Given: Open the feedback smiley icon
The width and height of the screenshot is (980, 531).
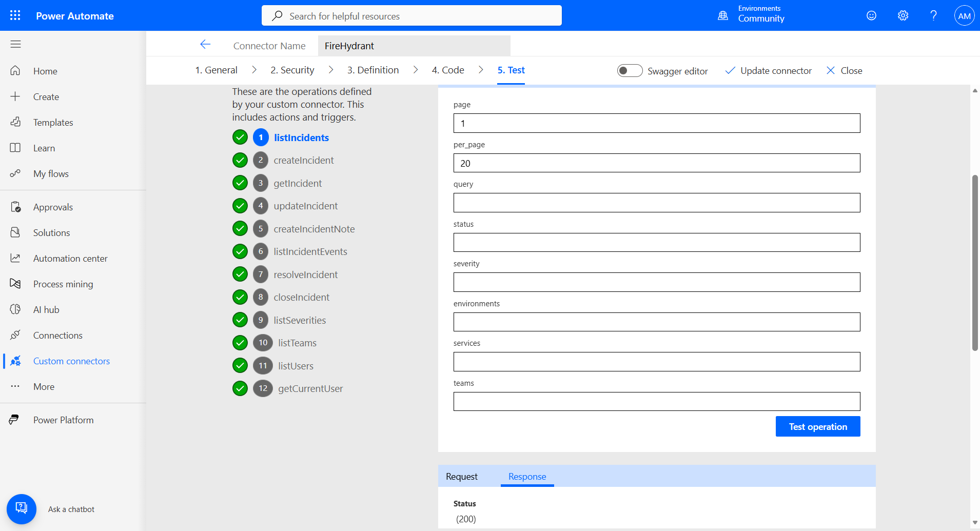Looking at the screenshot, I should pos(871,15).
